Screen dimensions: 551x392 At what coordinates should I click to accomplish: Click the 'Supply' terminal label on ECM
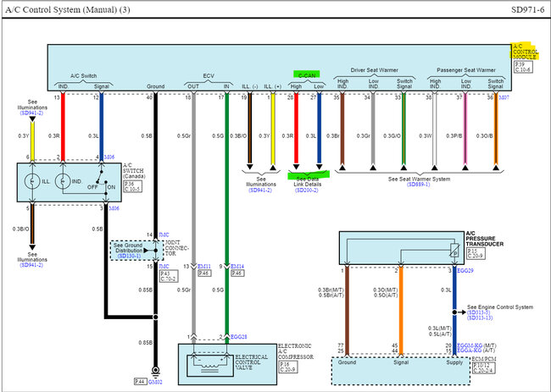click(x=454, y=362)
